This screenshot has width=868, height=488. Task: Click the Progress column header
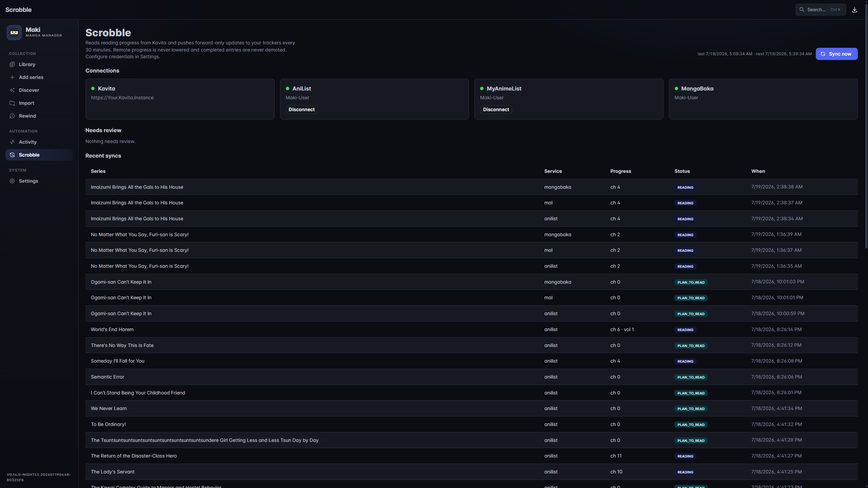click(620, 171)
